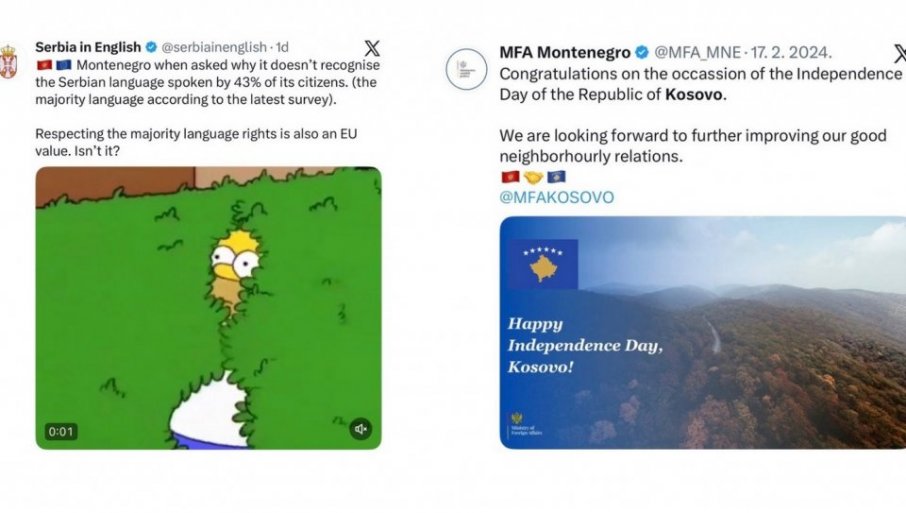The height and width of the screenshot is (513, 906).
Task: Open the @MFAKOSOVO mention link
Action: (556, 197)
